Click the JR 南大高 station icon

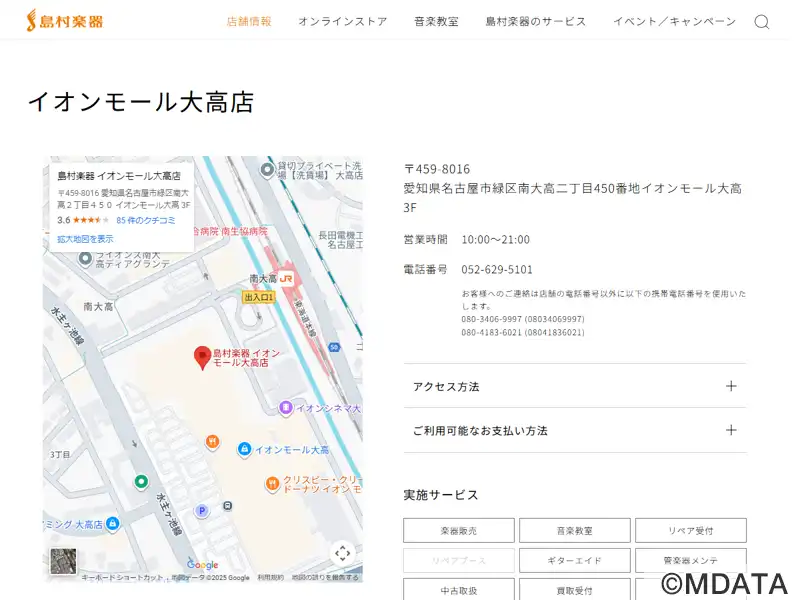[286, 279]
